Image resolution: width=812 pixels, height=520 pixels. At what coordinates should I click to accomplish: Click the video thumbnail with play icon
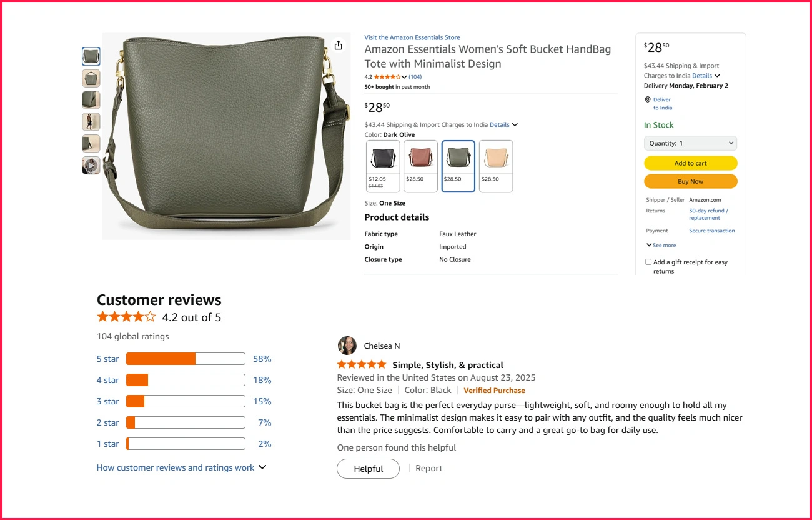pyautogui.click(x=91, y=166)
